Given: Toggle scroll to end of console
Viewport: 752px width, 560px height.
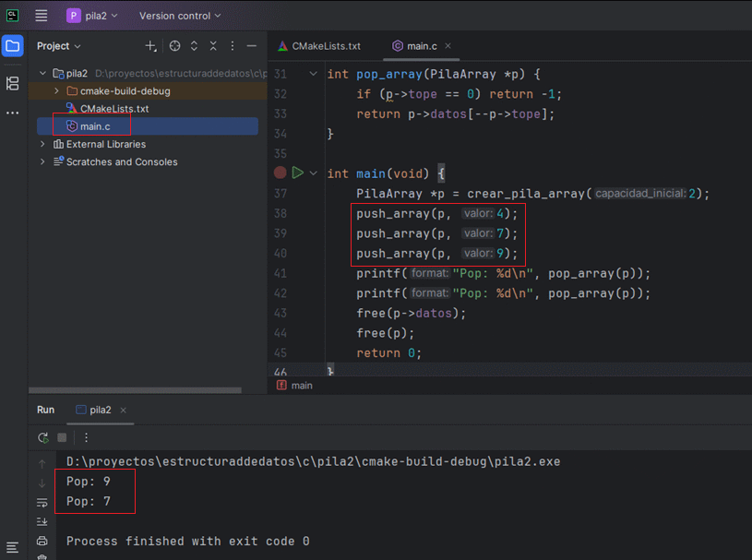Looking at the screenshot, I should point(42,521).
